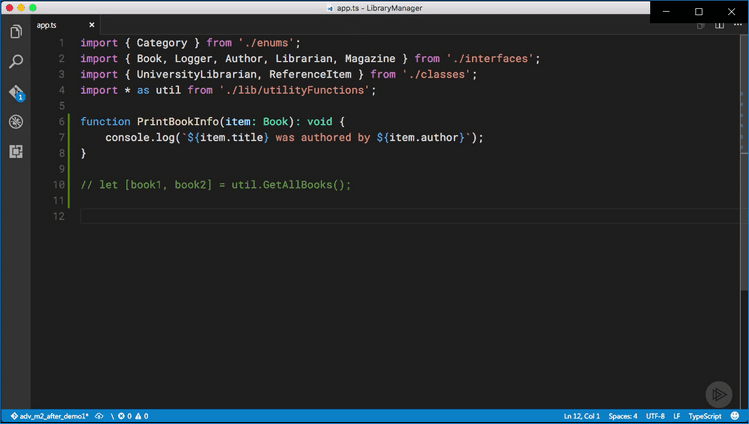The image size is (749, 424).
Task: Click 'Category' in the first import
Action: [162, 42]
